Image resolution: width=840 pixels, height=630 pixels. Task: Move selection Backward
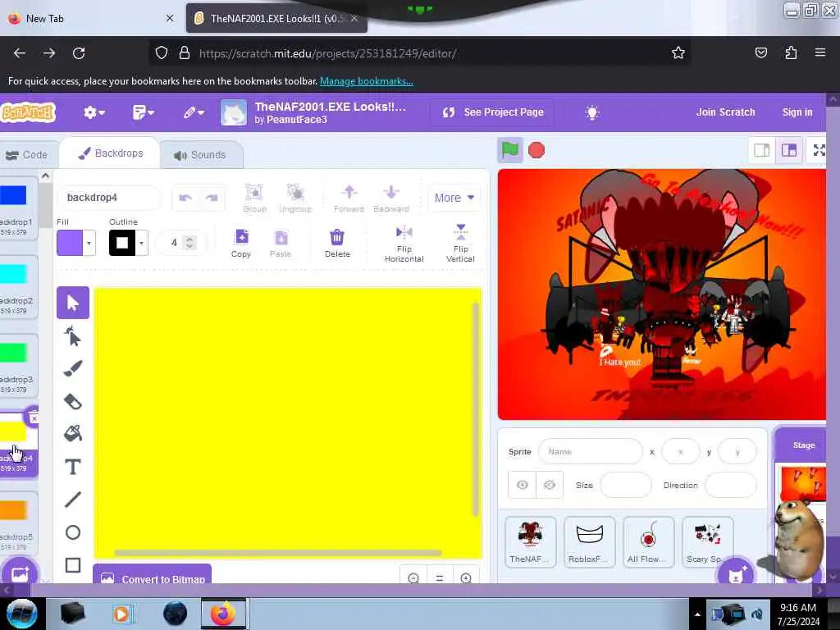(x=391, y=198)
